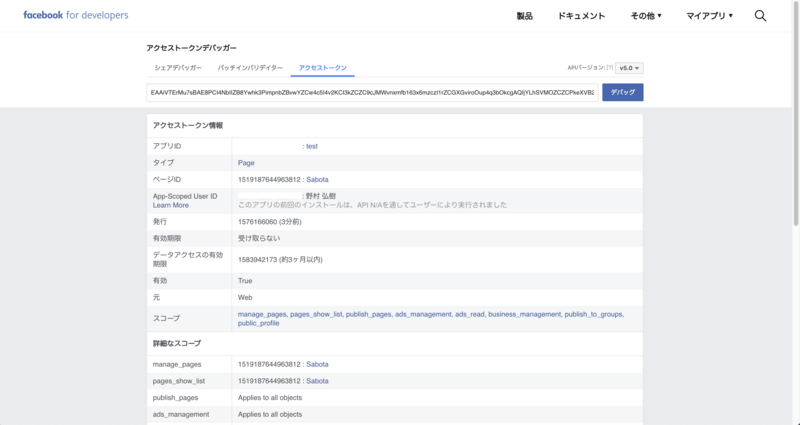Open the ドキュメント menu
The width and height of the screenshot is (800, 425).
[x=581, y=16]
